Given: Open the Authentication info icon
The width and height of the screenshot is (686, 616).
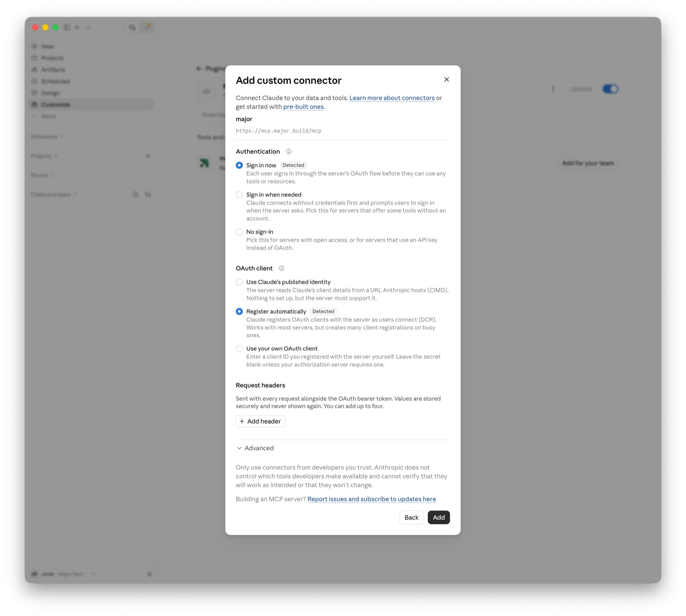Looking at the screenshot, I should 289,152.
